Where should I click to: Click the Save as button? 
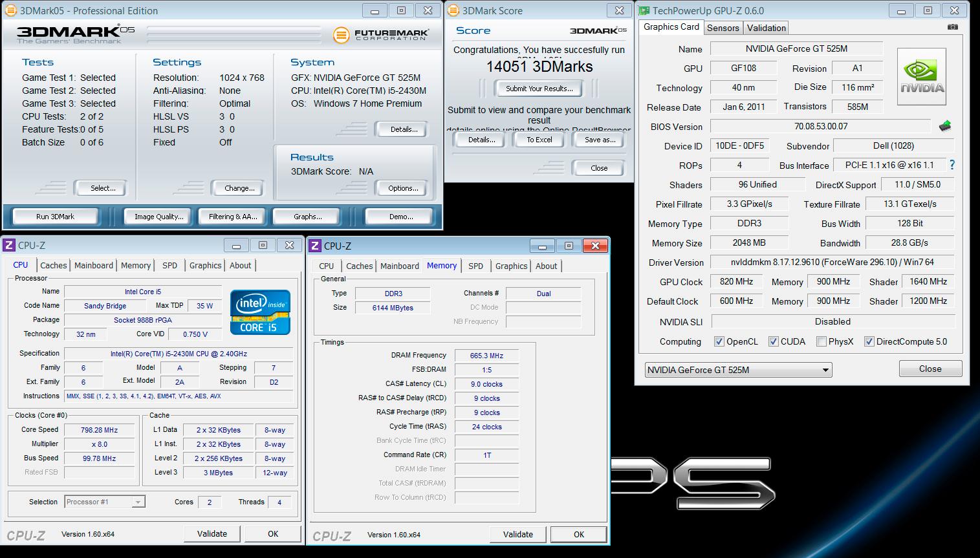tap(599, 140)
